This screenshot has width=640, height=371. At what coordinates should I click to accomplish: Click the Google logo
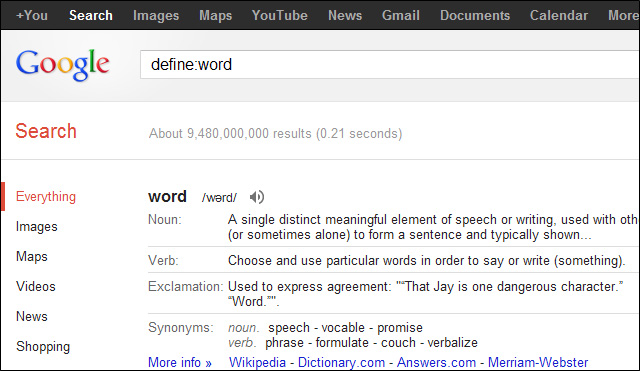point(63,65)
